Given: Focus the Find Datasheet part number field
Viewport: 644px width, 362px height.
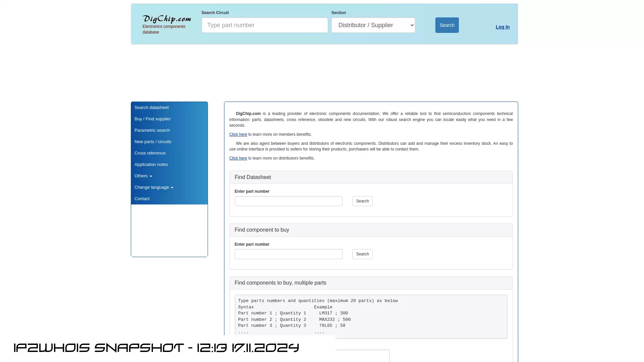Looking at the screenshot, I should (288, 201).
